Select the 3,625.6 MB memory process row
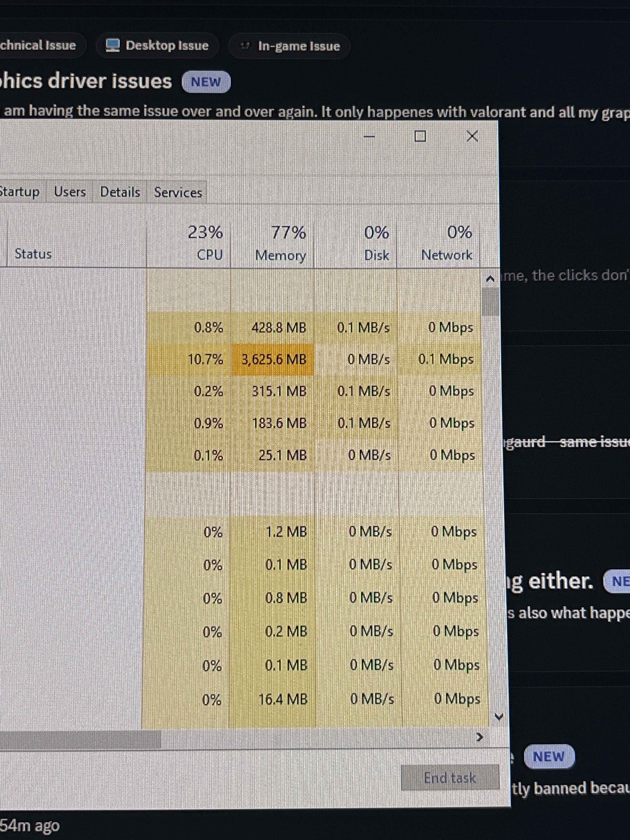The width and height of the screenshot is (630, 840). pyautogui.click(x=273, y=359)
